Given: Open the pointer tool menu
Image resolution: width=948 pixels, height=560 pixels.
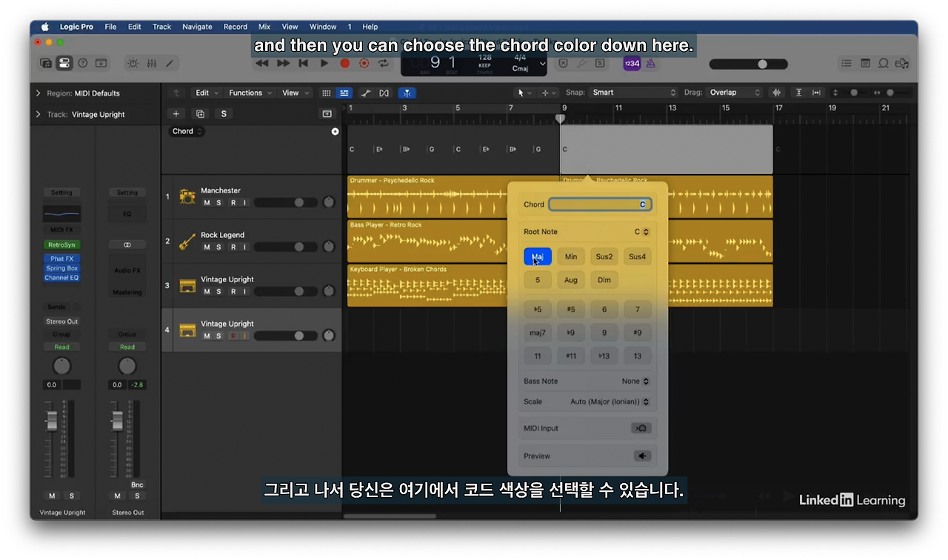Looking at the screenshot, I should tap(524, 93).
